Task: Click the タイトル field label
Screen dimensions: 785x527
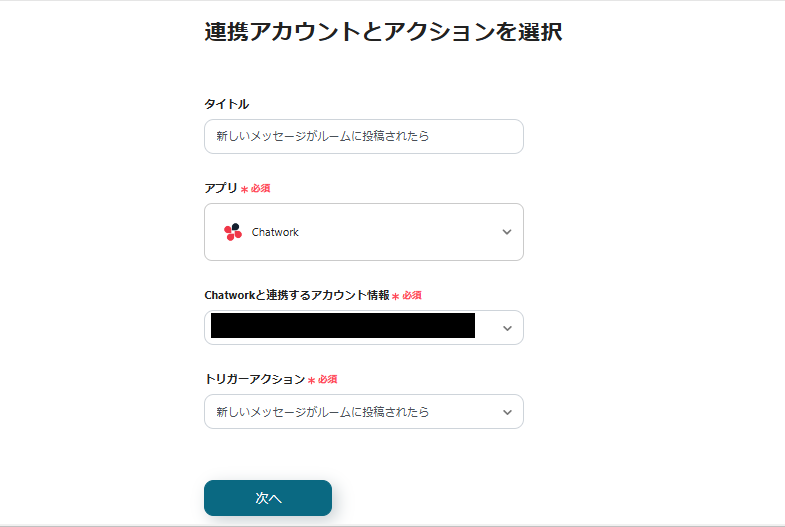Action: 226,104
